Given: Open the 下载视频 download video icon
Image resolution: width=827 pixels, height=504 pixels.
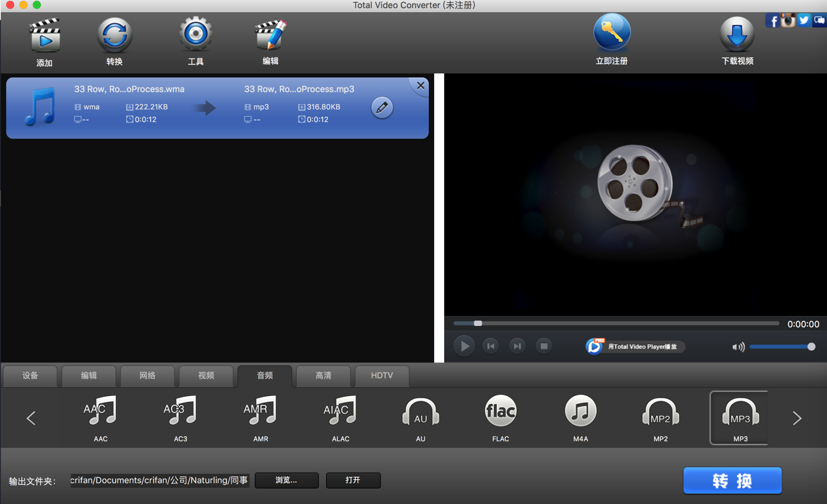Looking at the screenshot, I should click(737, 33).
